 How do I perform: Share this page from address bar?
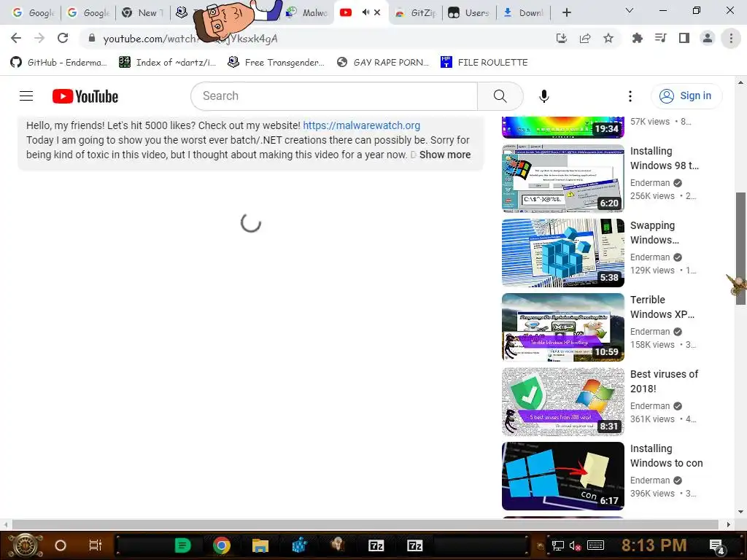pos(585,38)
